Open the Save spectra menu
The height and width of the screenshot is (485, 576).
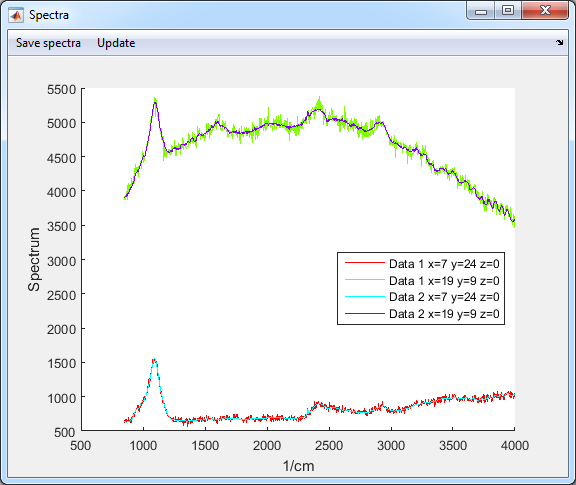(48, 43)
